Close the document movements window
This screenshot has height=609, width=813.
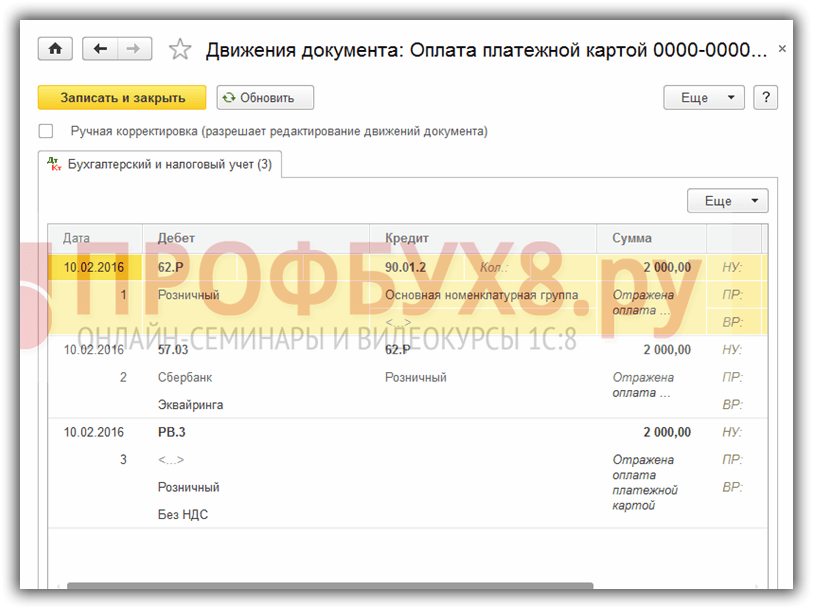point(782,49)
